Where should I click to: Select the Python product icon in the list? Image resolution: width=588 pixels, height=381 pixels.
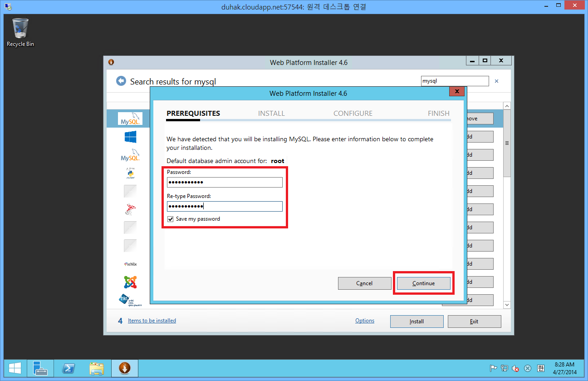pyautogui.click(x=130, y=173)
